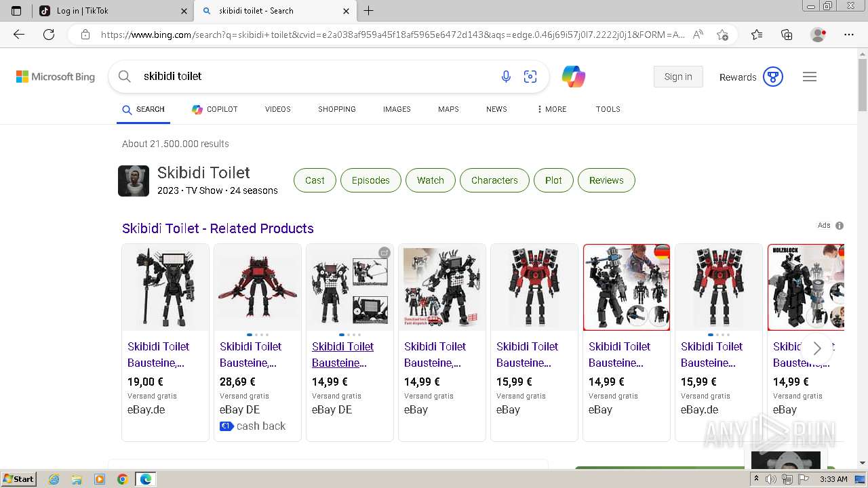Open the MAPS tab
The height and width of the screenshot is (488, 868).
[x=448, y=109]
